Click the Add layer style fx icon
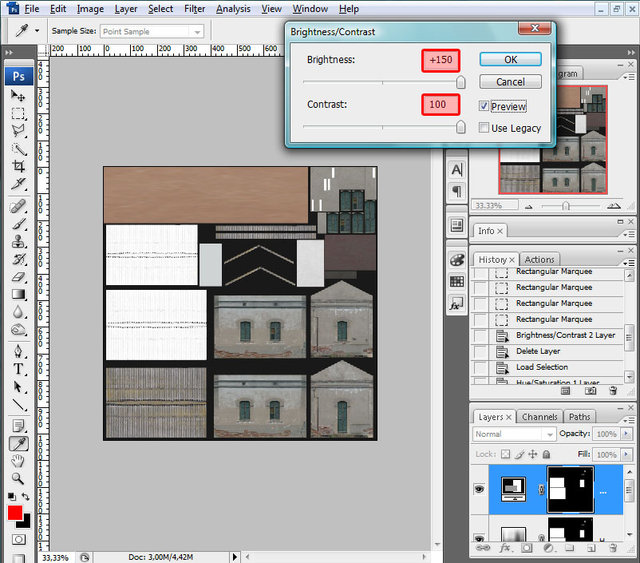 pyautogui.click(x=504, y=547)
